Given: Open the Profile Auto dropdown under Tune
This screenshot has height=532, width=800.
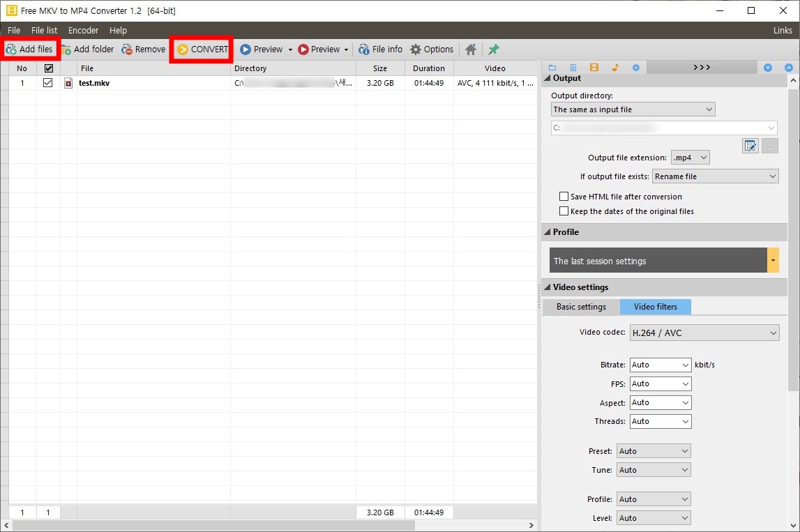Looking at the screenshot, I should [x=654, y=499].
